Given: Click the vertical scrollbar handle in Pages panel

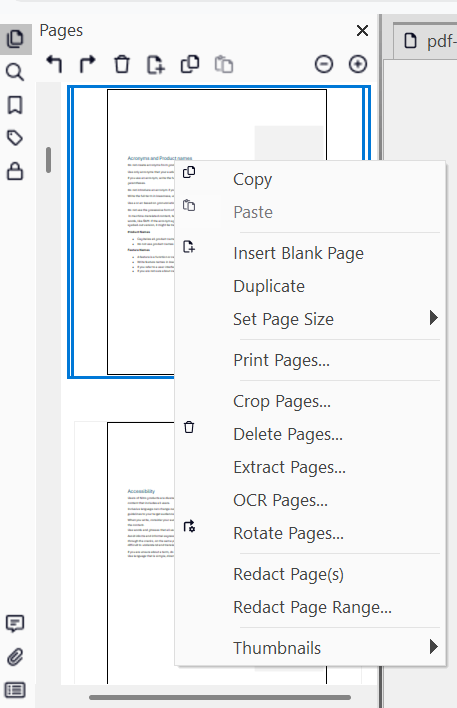Looking at the screenshot, I should click(48, 160).
